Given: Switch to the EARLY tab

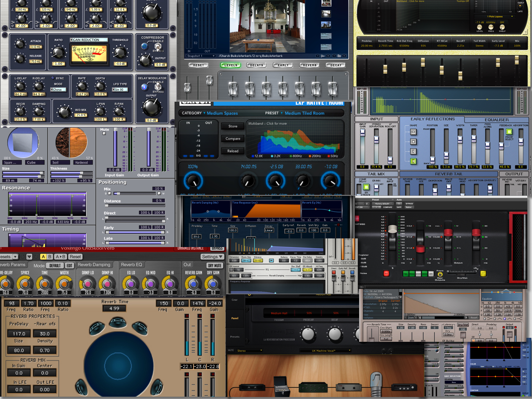Looking at the screenshot, I should click(283, 65).
